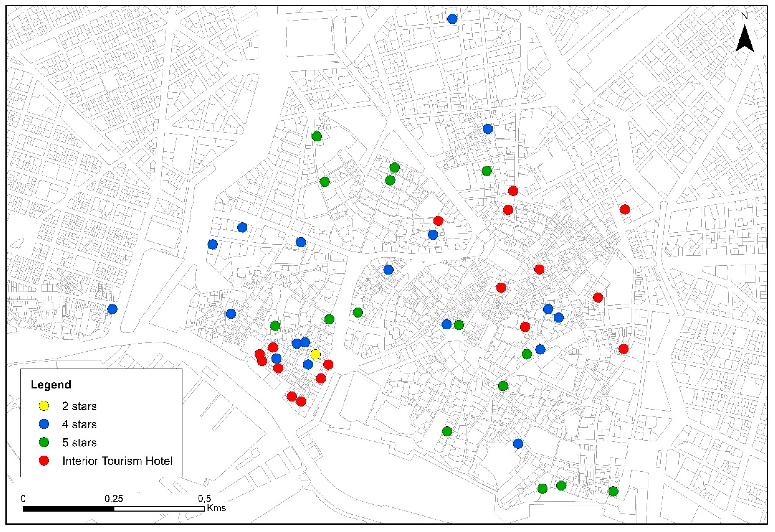Viewport: 775px width, 532px height.
Task: Click the red Interior Tourism Hotel legend swatch
Action: tap(44, 461)
